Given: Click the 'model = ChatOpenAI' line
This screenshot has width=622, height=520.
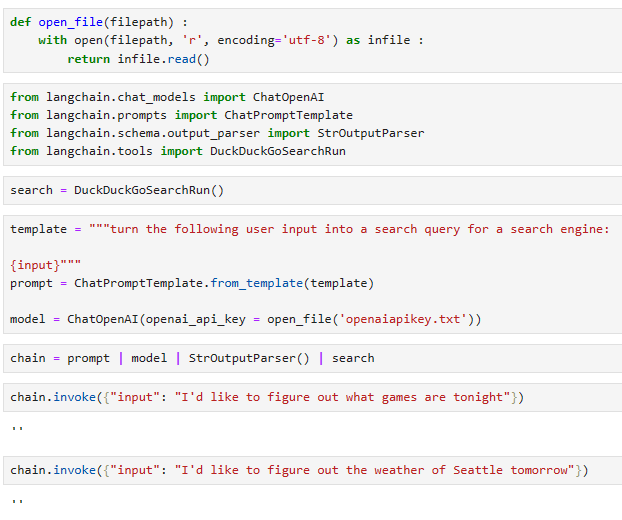Looking at the screenshot, I should pos(246,319).
